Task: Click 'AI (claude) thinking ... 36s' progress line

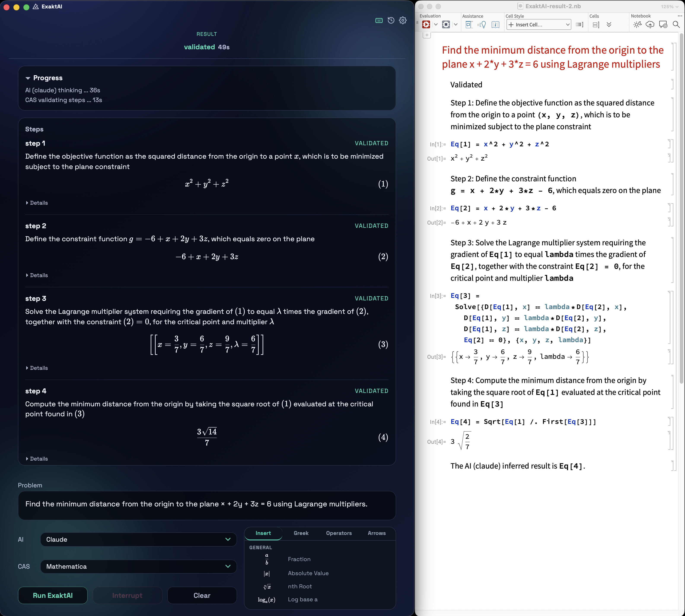Action: (63, 90)
